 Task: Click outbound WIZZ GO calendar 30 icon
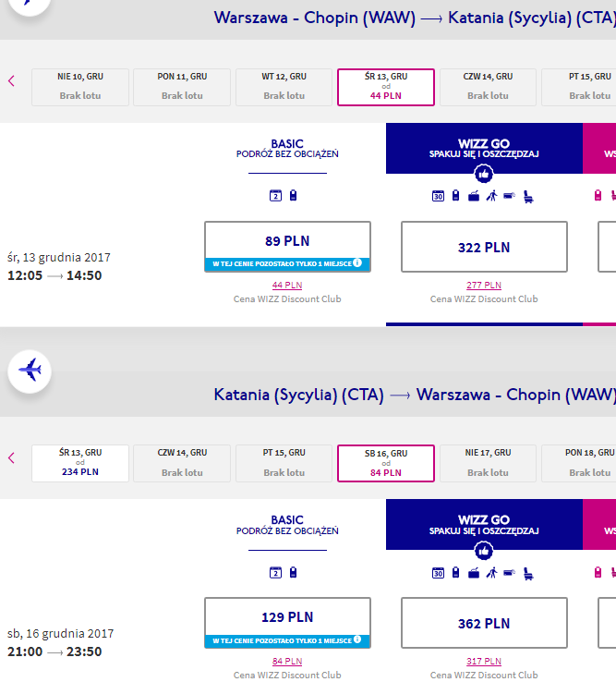(x=438, y=196)
